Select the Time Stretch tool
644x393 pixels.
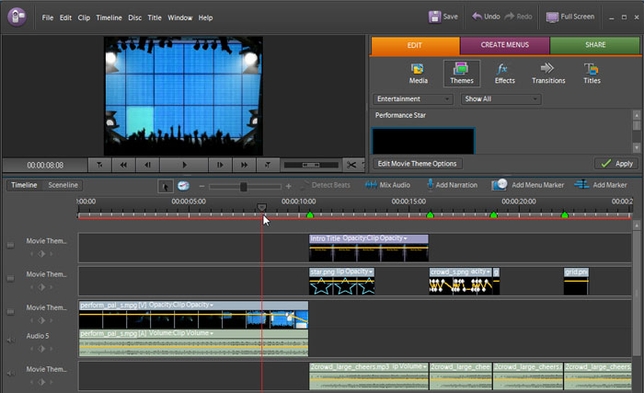pyautogui.click(x=183, y=186)
